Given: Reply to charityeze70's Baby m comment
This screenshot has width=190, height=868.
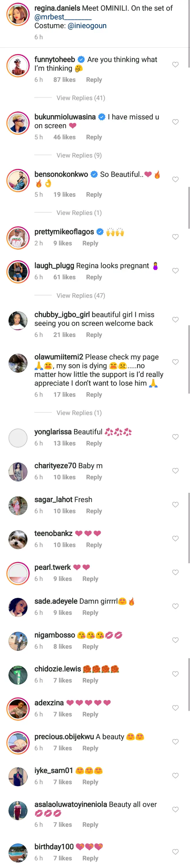Looking at the screenshot, I should (x=94, y=477).
